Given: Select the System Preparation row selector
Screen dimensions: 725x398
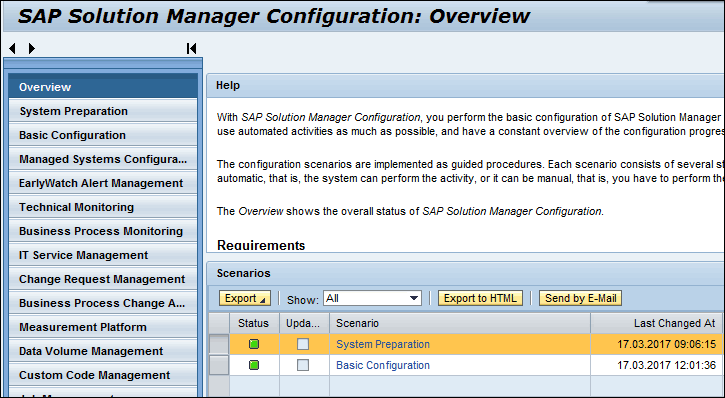Looking at the screenshot, I should tap(219, 344).
